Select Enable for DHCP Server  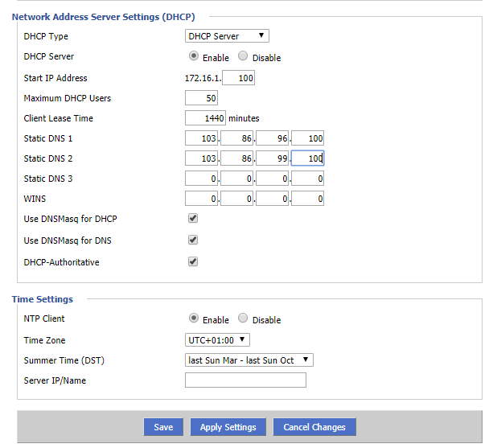tap(194, 57)
